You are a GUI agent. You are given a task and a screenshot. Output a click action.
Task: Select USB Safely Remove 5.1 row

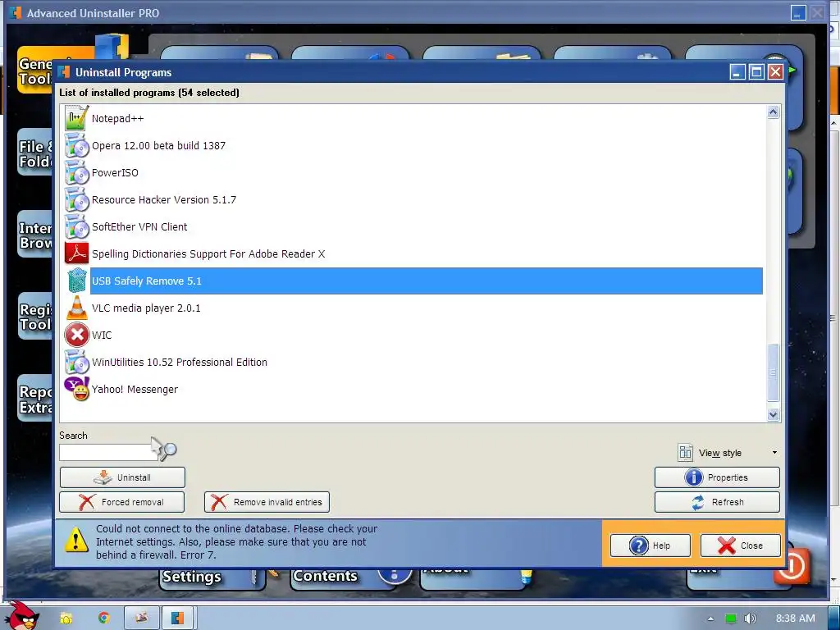coord(426,281)
